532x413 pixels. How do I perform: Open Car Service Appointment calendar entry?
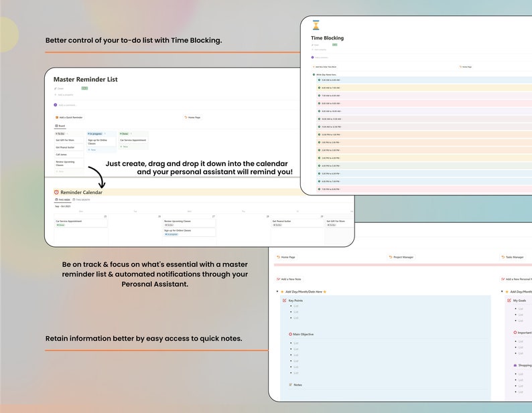tap(81, 223)
